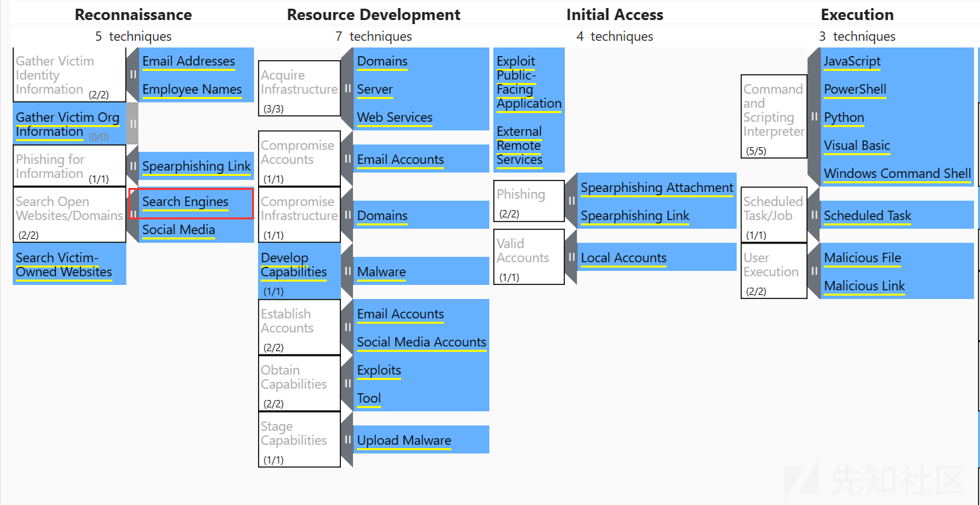The image size is (980, 505).
Task: Select Email Accounts under Compromise Accounts
Action: pyautogui.click(x=421, y=159)
